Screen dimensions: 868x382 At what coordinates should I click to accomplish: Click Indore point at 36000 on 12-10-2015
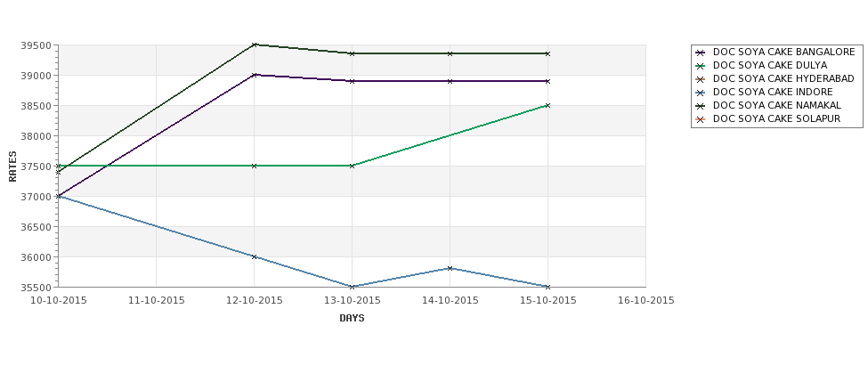tap(254, 256)
